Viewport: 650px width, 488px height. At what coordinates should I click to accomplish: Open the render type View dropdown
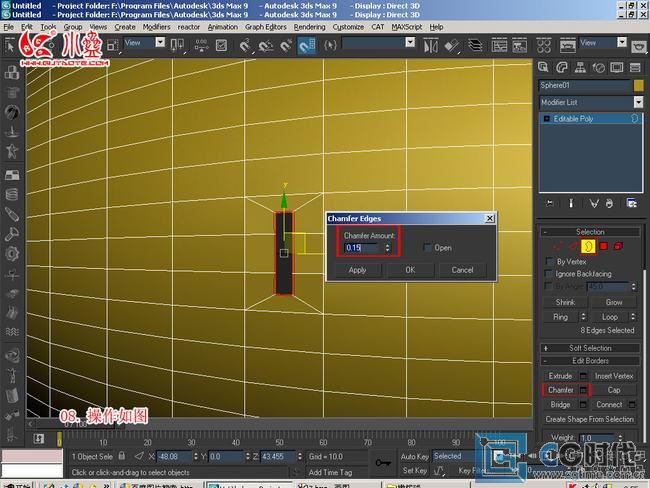(x=622, y=42)
